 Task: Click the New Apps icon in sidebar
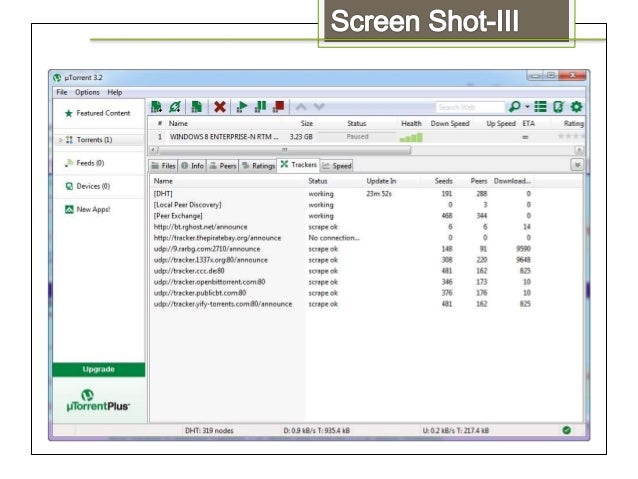[x=69, y=209]
